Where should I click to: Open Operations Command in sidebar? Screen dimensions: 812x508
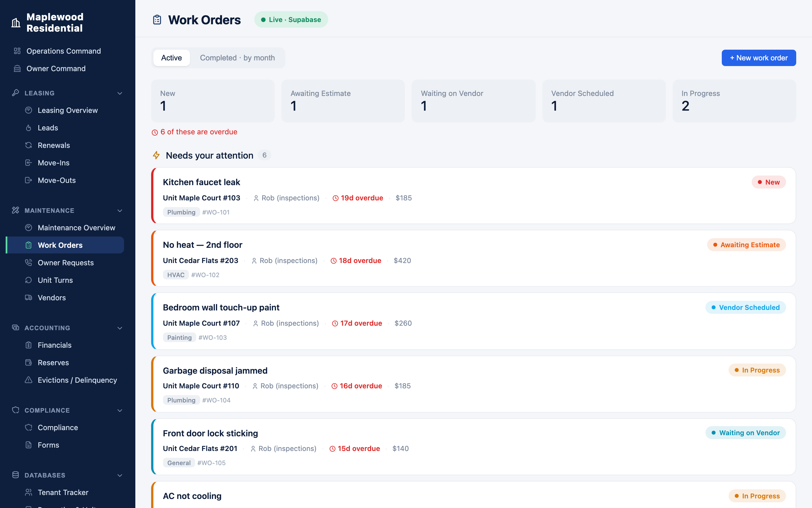(x=65, y=51)
